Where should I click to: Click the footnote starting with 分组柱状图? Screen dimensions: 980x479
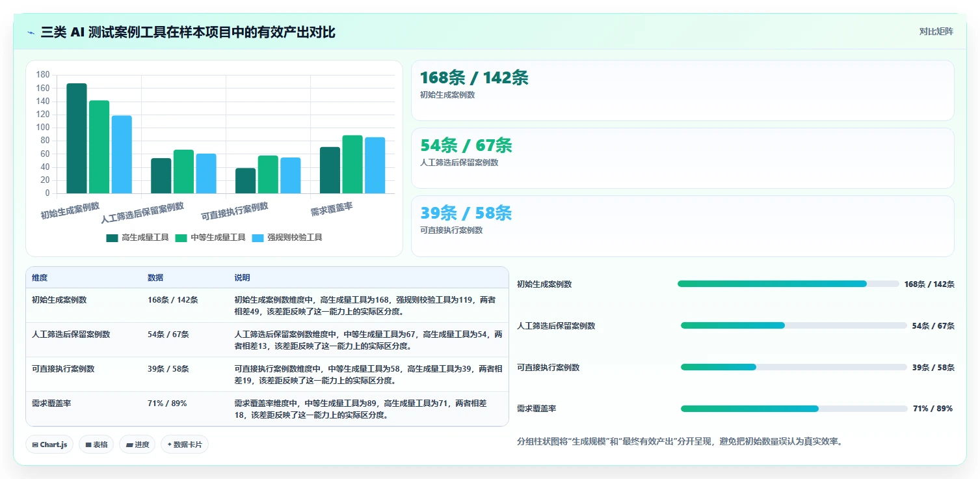[680, 442]
